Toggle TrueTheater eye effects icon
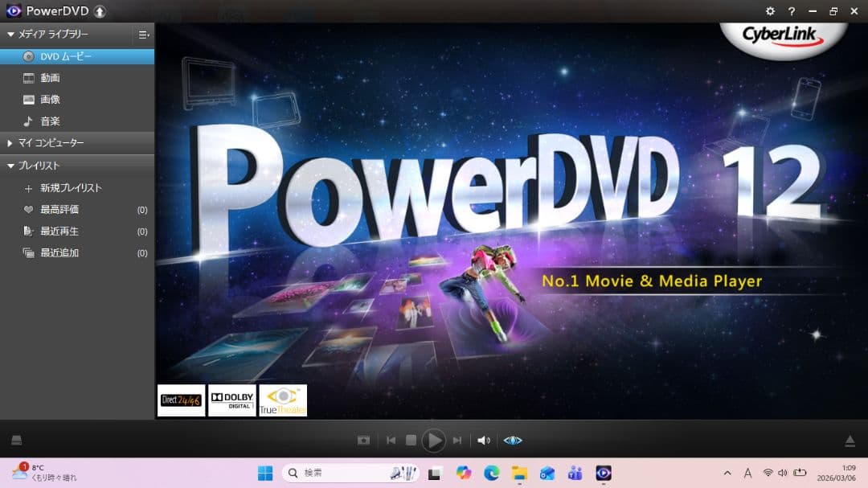Viewport: 868px width, 488px height. (x=513, y=441)
